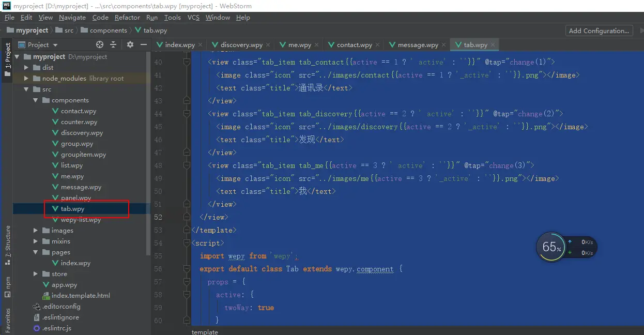Open the npm tool window tab
This screenshot has width=644, height=335.
[7, 287]
